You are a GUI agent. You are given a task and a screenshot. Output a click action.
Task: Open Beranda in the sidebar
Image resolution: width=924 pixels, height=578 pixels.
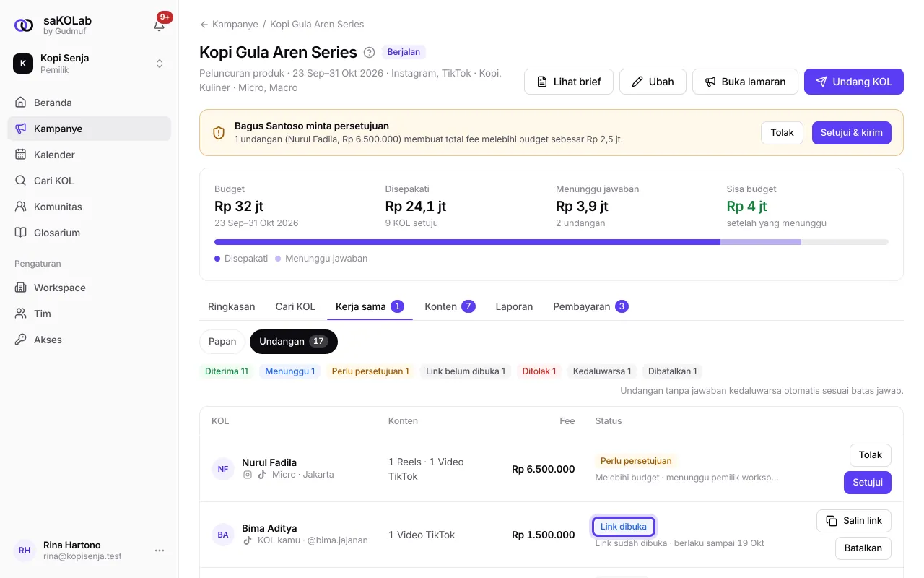(x=90, y=103)
